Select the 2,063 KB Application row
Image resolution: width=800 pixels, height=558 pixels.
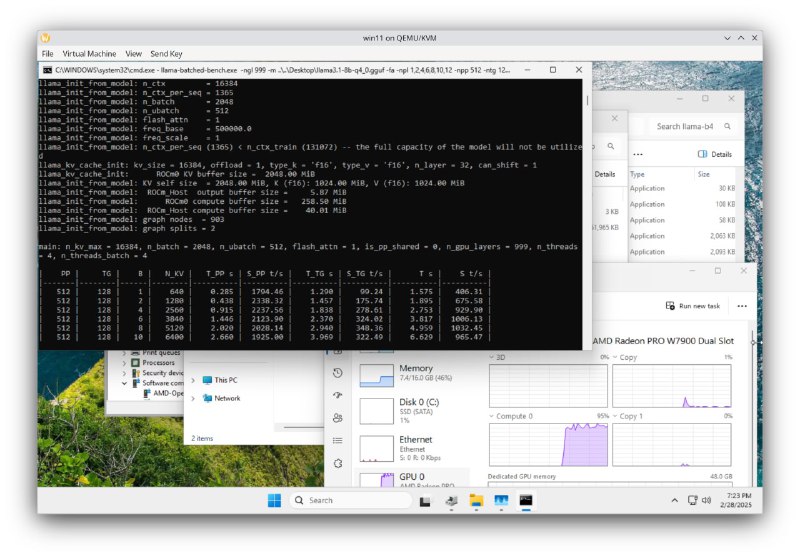pos(682,236)
